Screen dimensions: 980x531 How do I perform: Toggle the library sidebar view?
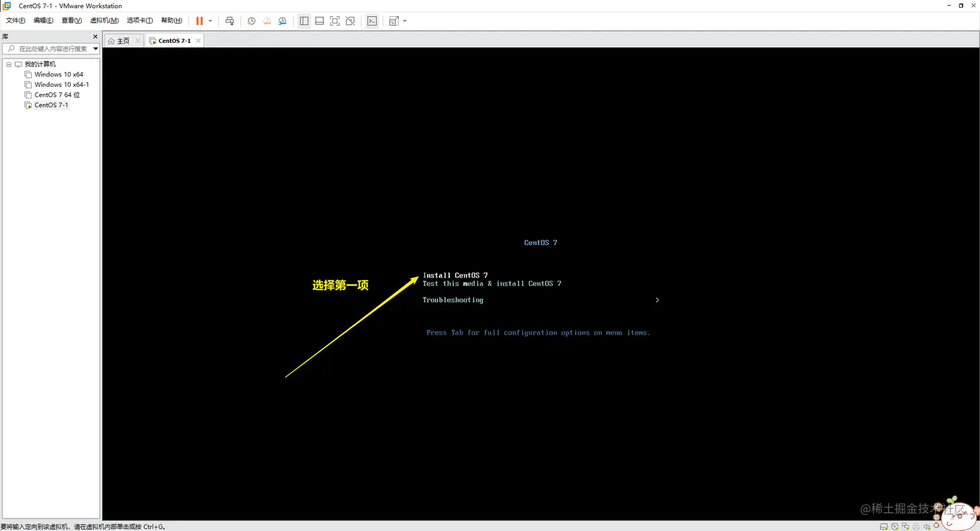pyautogui.click(x=304, y=21)
